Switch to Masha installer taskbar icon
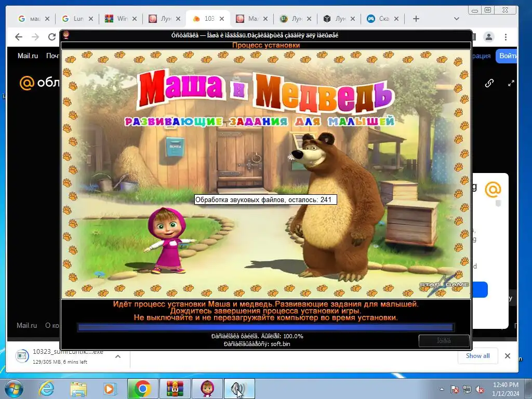The image size is (532, 399). pos(207,389)
